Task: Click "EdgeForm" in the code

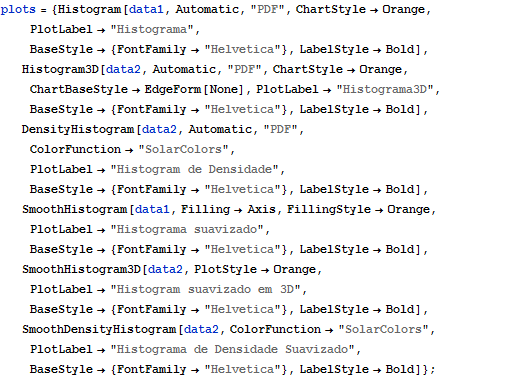Action: pos(173,89)
